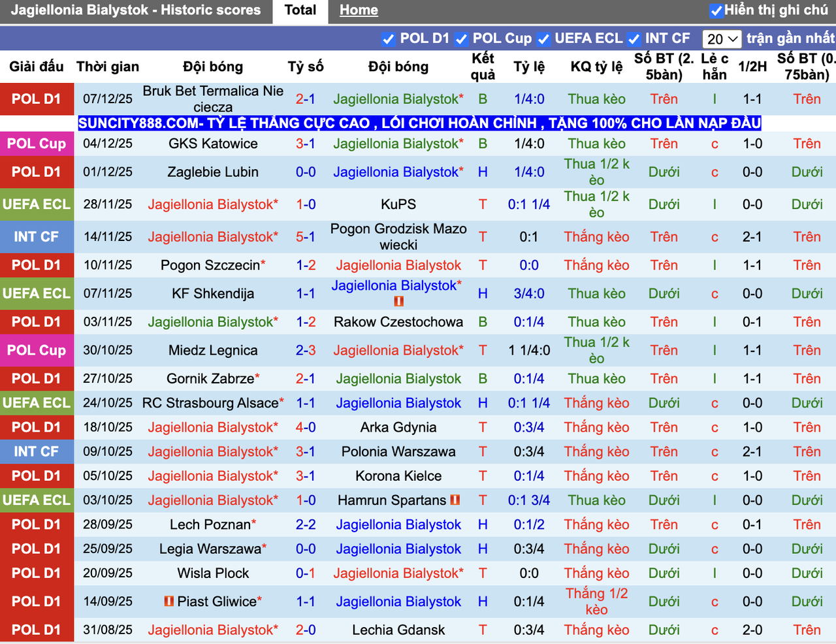Toggle the Hiển thị ghi chú checkbox
The width and height of the screenshot is (836, 644).
coord(716,10)
